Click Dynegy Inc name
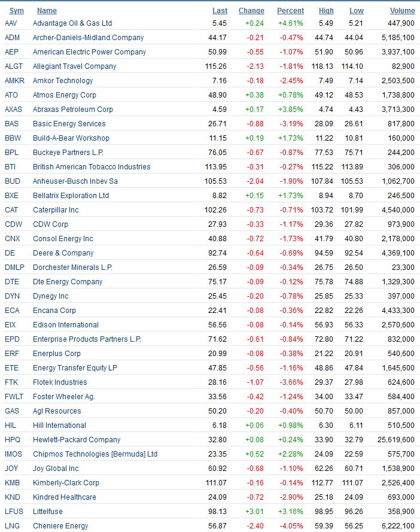This screenshot has height=532, width=420. 50,296
